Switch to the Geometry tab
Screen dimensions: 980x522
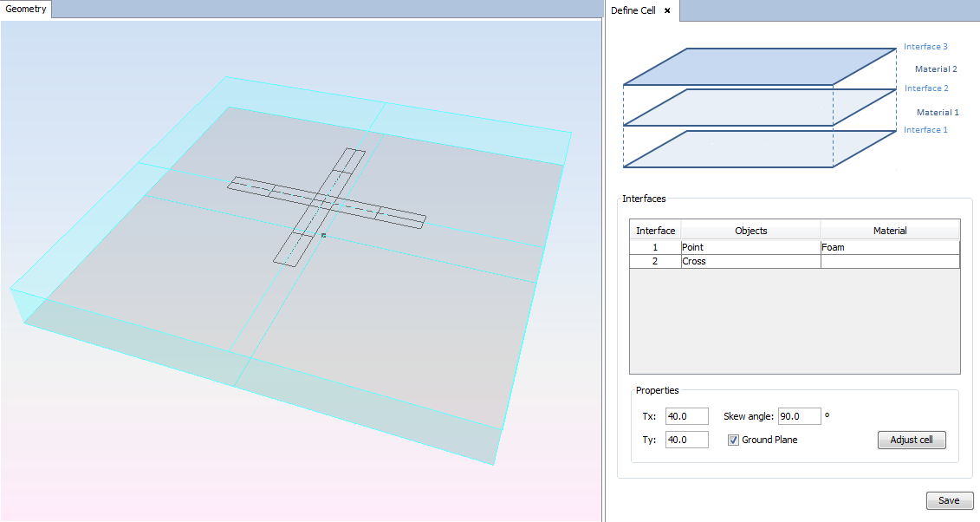26,10
